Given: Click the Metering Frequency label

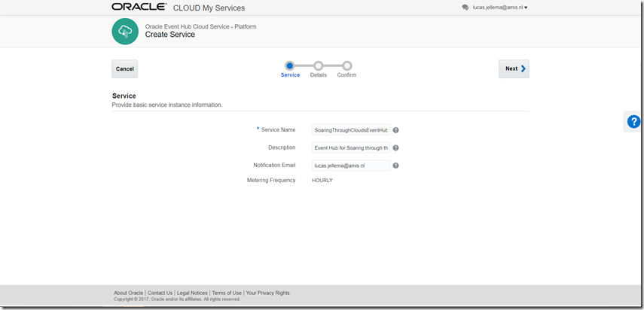Looking at the screenshot, I should 271,180.
